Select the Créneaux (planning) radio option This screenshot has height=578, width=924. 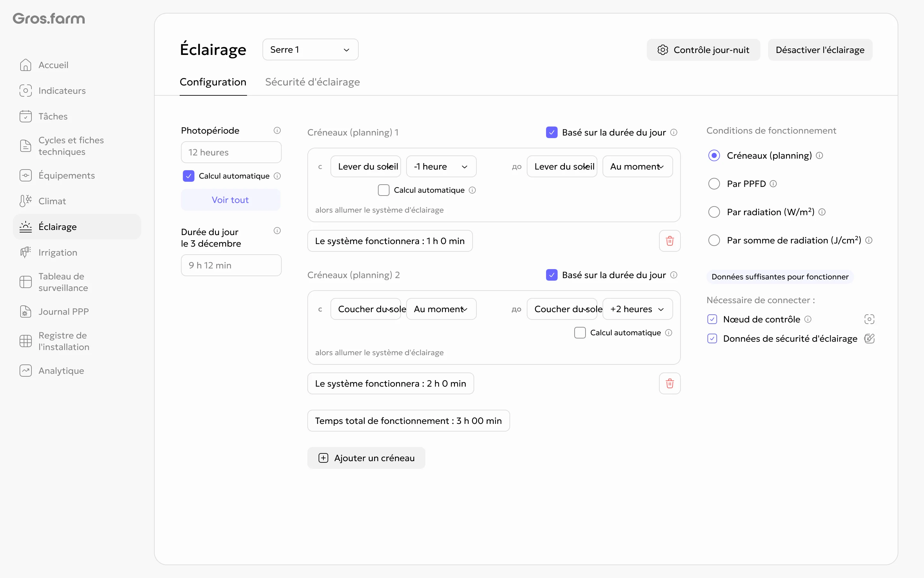pyautogui.click(x=714, y=156)
